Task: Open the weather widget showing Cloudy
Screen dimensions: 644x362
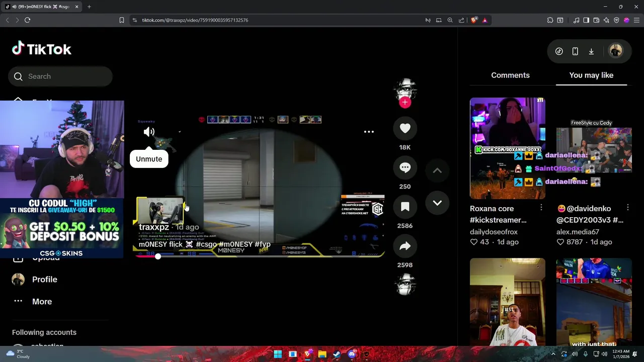Action: click(18, 354)
